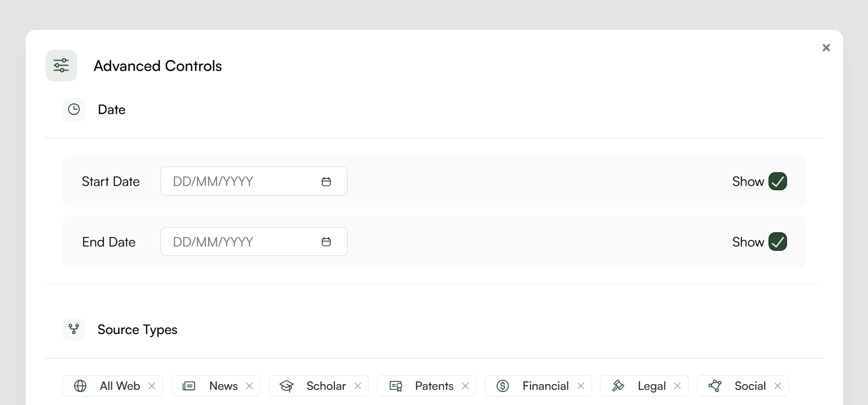
Task: Uncheck Show checkbox for End Date
Action: pyautogui.click(x=778, y=242)
